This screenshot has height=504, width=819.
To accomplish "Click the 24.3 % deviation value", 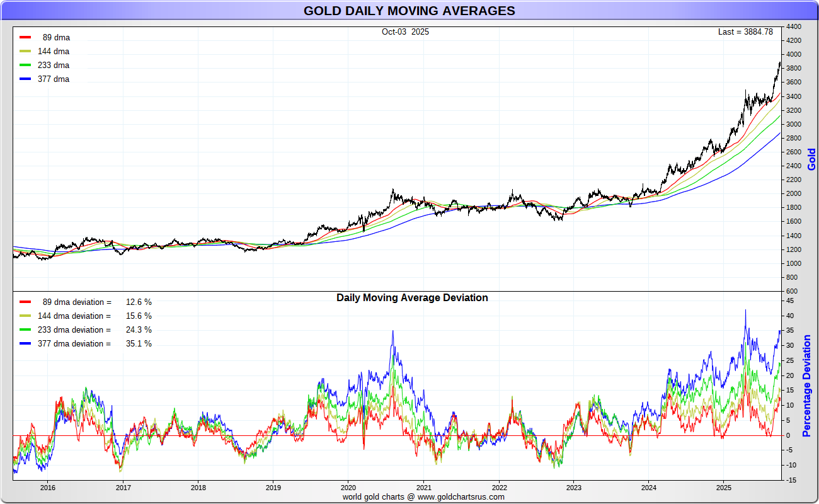I will coord(139,330).
